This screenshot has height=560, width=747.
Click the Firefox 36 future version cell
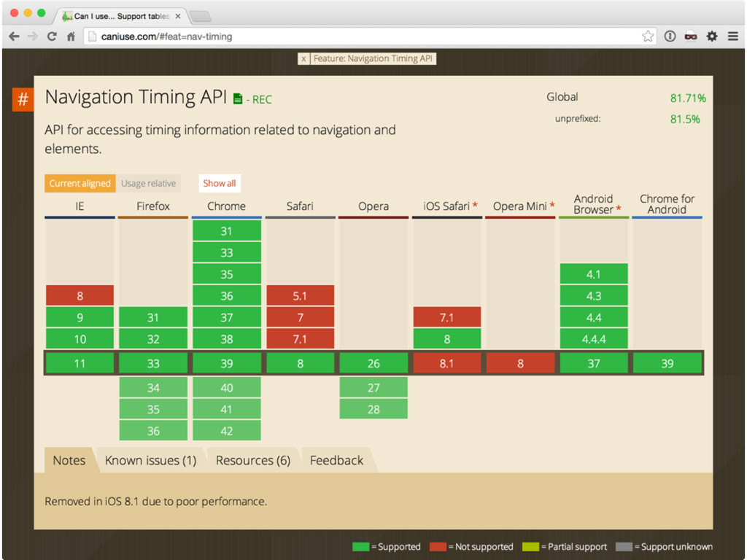[153, 431]
